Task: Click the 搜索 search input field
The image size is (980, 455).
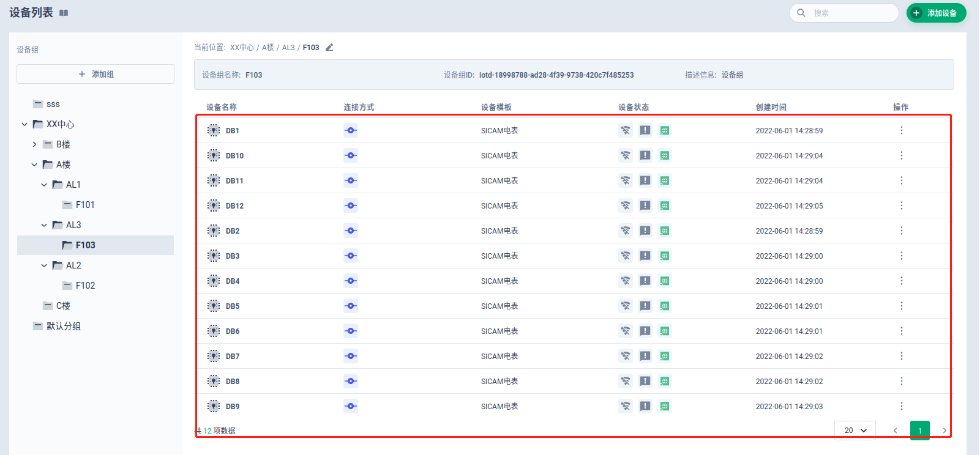Action: coord(851,13)
